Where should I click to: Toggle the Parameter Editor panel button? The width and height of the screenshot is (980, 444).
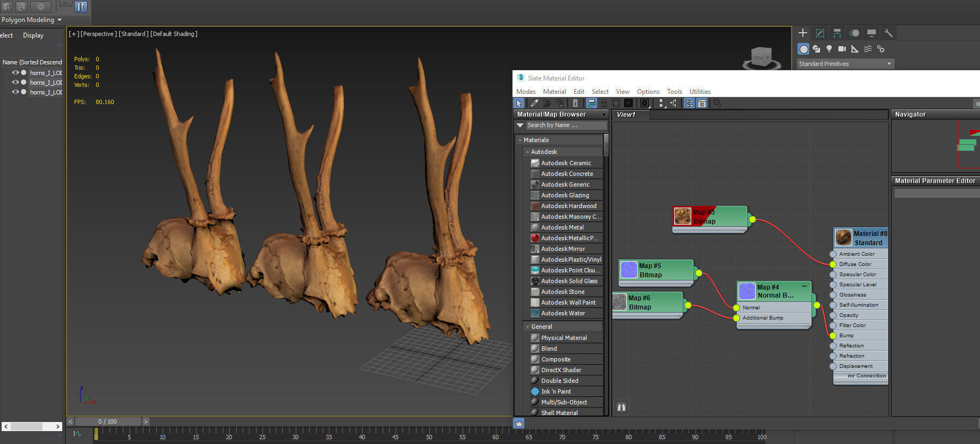tap(702, 103)
